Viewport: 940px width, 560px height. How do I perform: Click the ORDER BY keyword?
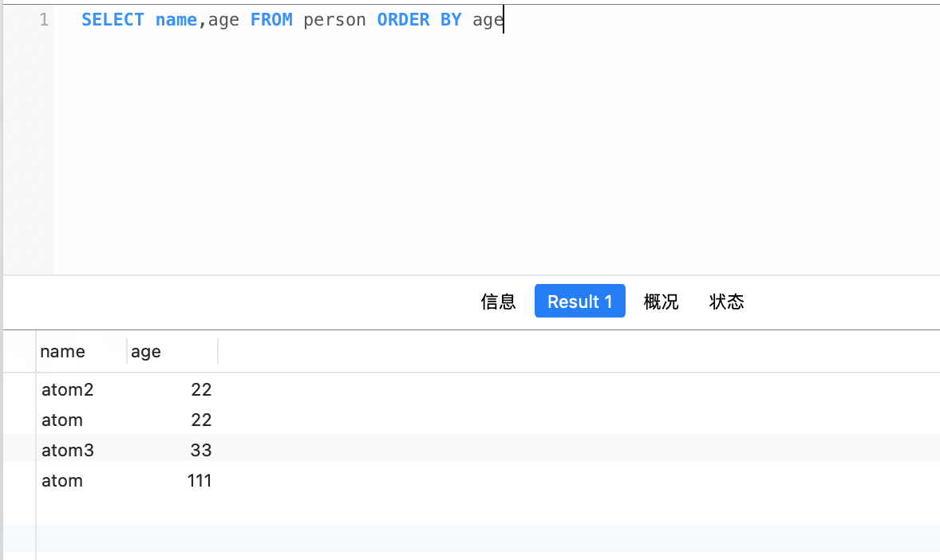pyautogui.click(x=420, y=19)
